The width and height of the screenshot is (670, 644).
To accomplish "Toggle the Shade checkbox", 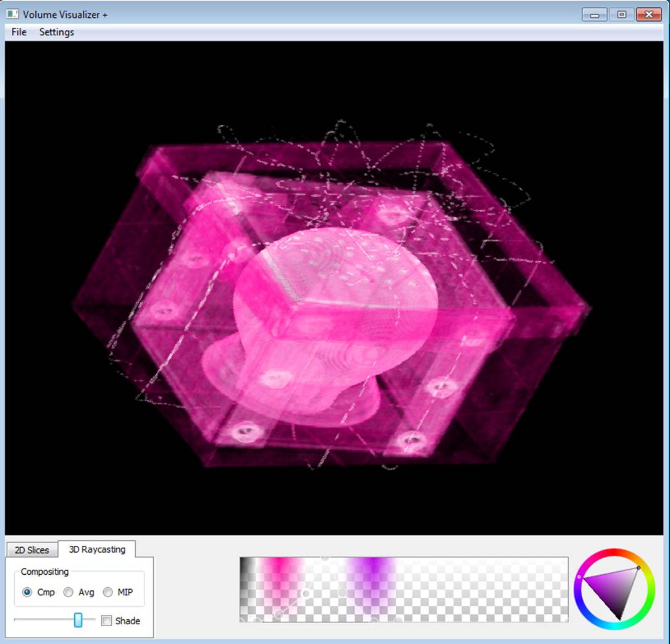I will [107, 621].
